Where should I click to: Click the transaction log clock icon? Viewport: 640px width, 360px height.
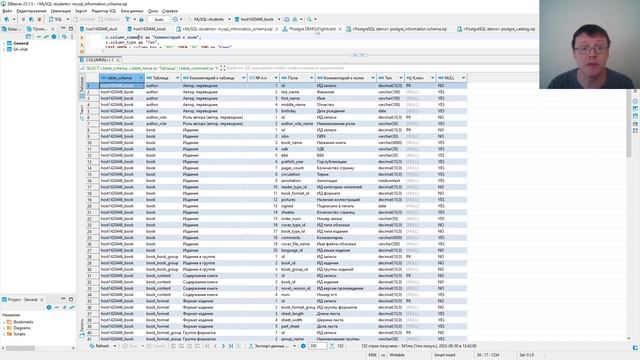(x=175, y=19)
